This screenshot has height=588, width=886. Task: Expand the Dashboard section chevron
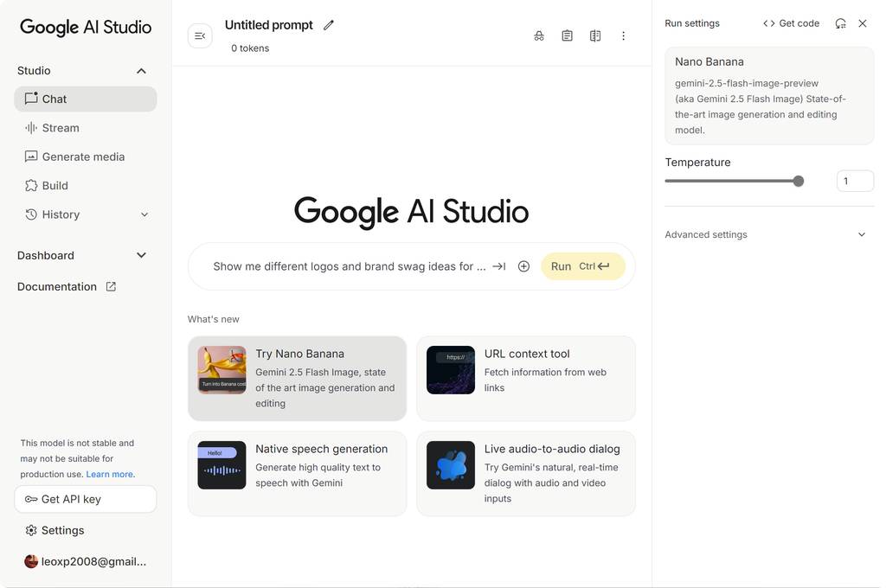tap(141, 255)
